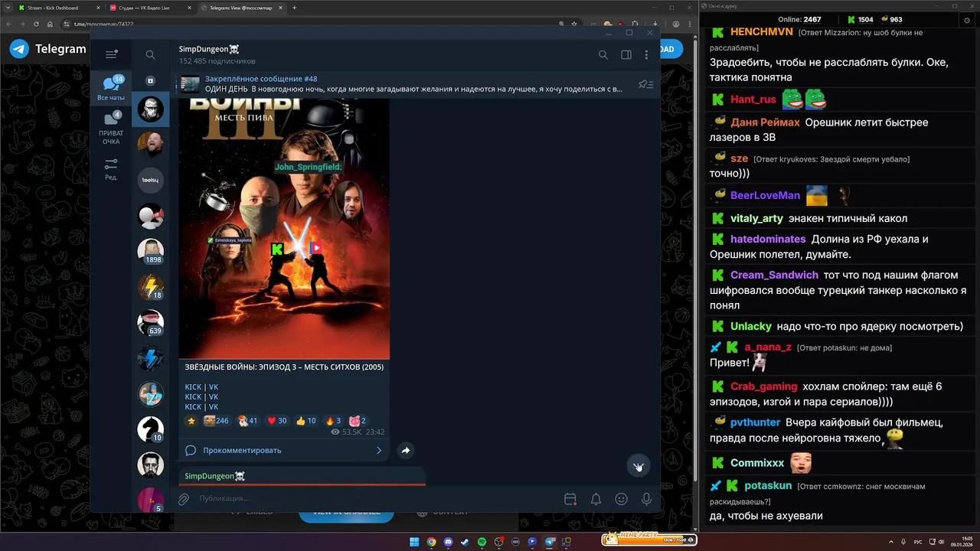Image resolution: width=980 pixels, height=551 pixels.
Task: Open Chrome from the taskbar
Action: (x=431, y=542)
